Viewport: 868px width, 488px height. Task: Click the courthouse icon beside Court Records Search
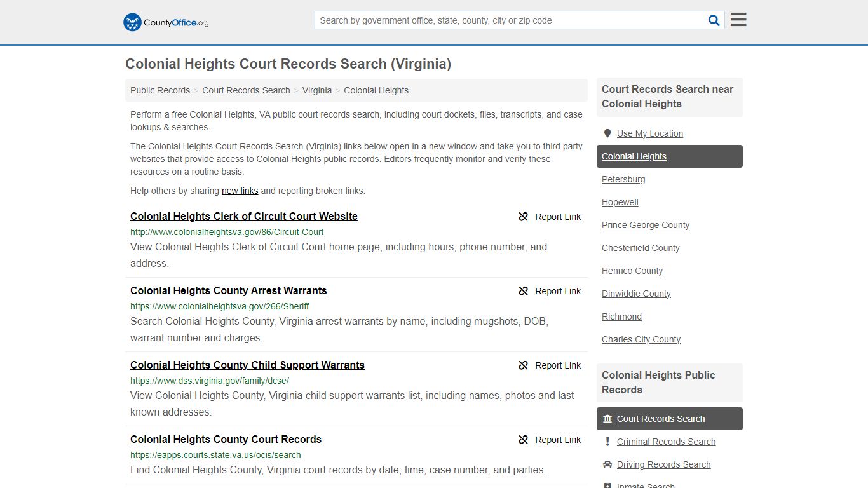click(x=607, y=419)
